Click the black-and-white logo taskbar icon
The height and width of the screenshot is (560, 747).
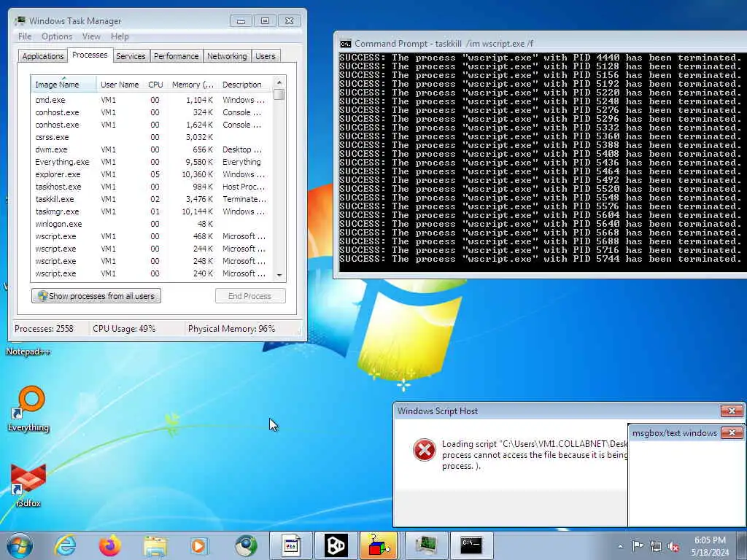point(336,545)
